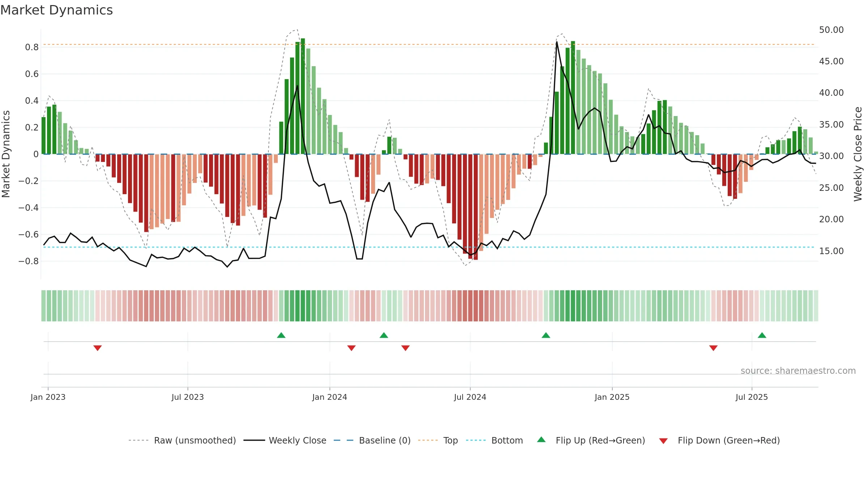Screen dimensions: 868x488
Task: Click the flip-down marker near April 2024
Action: [x=405, y=348]
